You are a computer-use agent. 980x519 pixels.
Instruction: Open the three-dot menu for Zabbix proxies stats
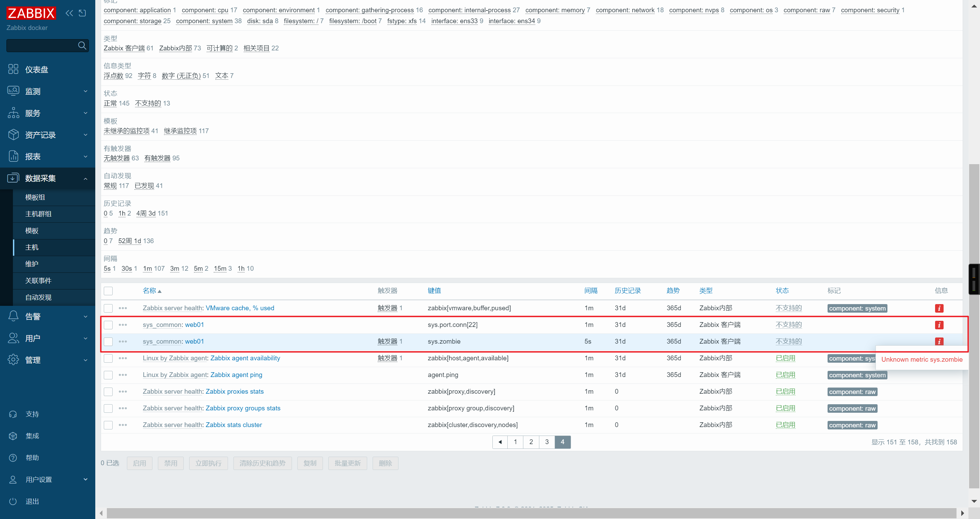pos(122,392)
